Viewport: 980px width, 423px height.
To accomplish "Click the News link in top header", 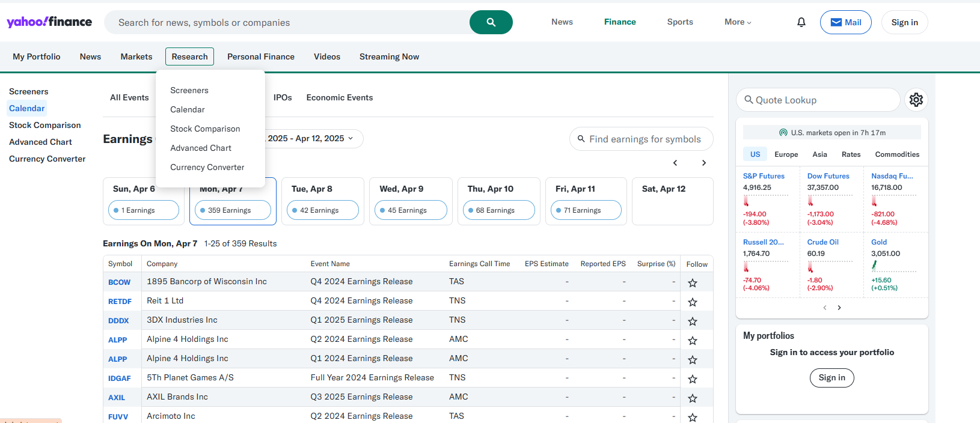I will coord(562,22).
